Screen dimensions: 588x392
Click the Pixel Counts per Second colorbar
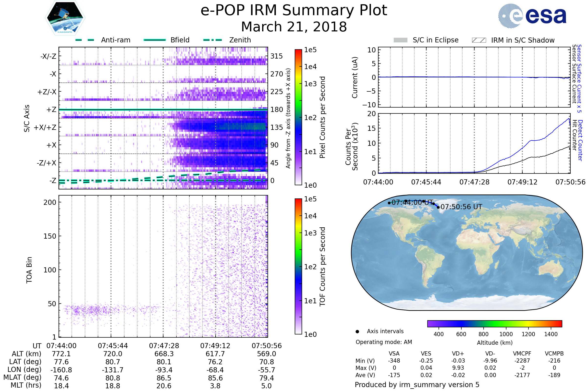(x=298, y=117)
